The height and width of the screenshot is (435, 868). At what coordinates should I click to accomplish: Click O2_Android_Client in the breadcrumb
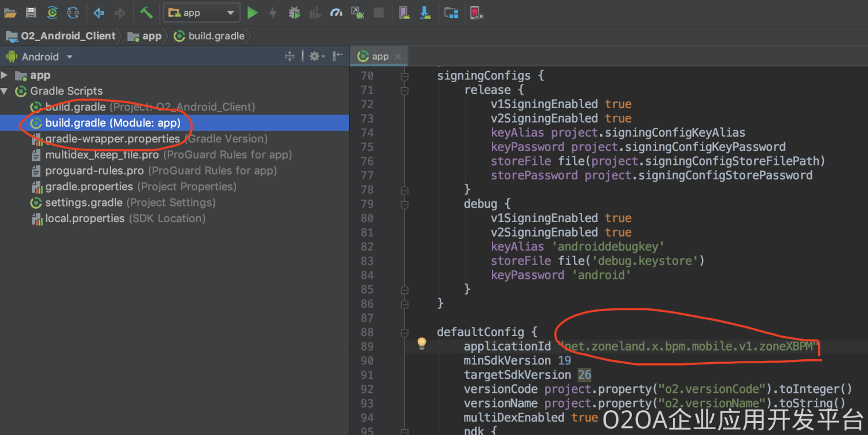[68, 36]
